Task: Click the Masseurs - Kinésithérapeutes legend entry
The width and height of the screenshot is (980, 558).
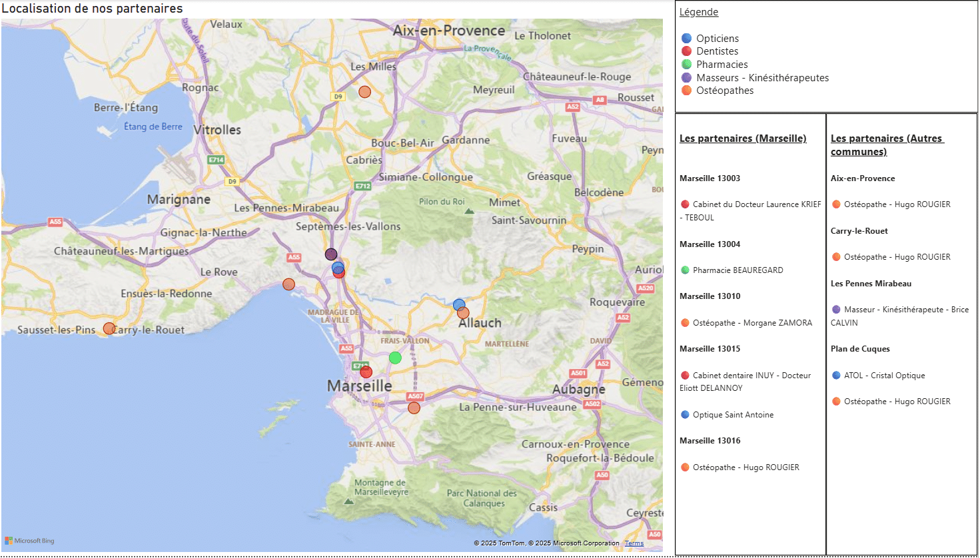Action: (762, 78)
